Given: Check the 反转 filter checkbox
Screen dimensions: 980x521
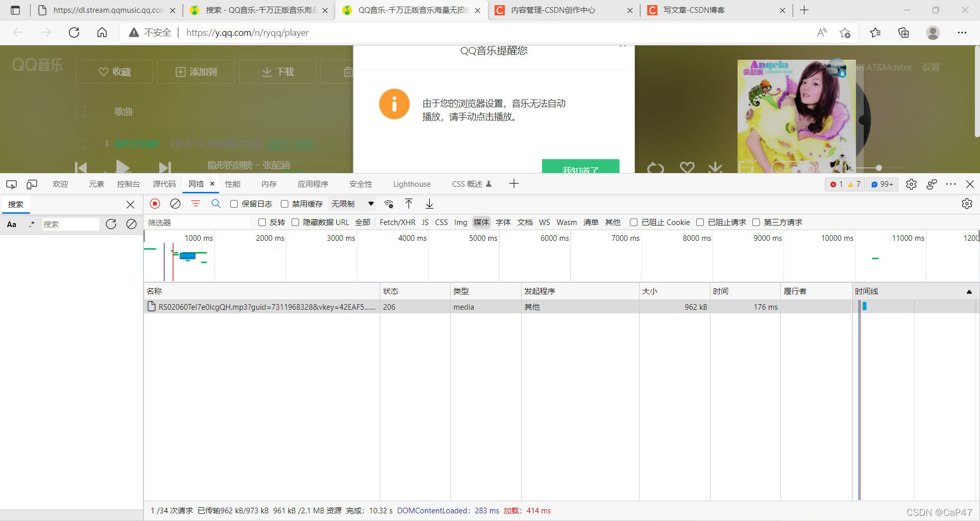Looking at the screenshot, I should point(262,222).
